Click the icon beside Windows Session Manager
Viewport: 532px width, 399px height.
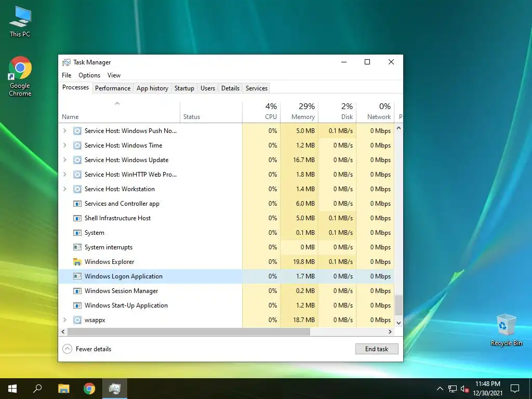(77, 291)
